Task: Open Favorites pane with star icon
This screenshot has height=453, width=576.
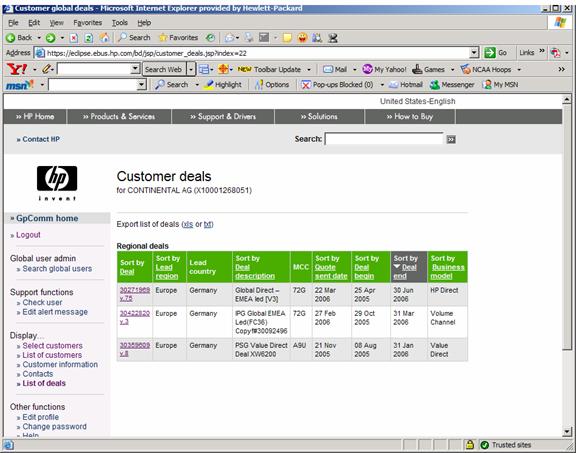Action: pyautogui.click(x=178, y=37)
